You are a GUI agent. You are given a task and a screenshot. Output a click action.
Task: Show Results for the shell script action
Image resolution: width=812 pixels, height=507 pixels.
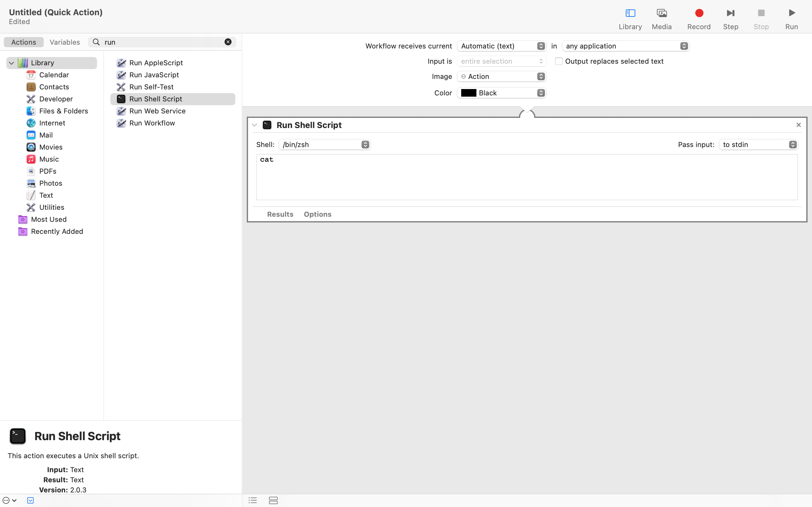coord(280,214)
